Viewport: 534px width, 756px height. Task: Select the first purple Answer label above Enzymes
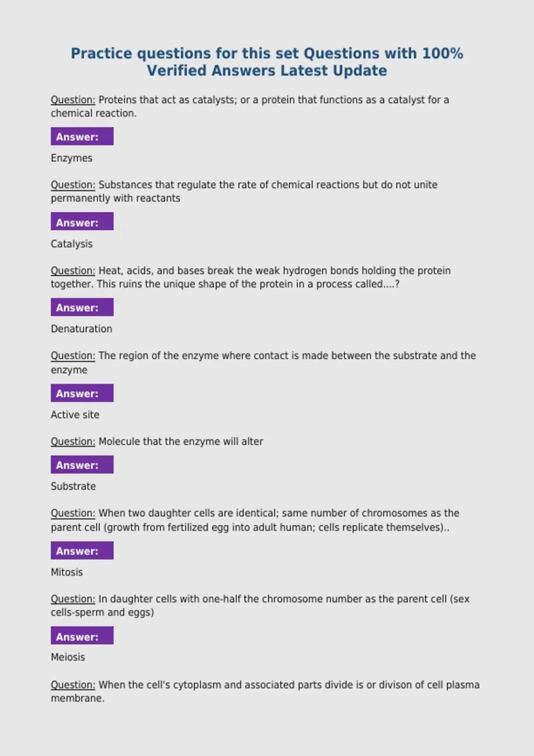(x=82, y=137)
